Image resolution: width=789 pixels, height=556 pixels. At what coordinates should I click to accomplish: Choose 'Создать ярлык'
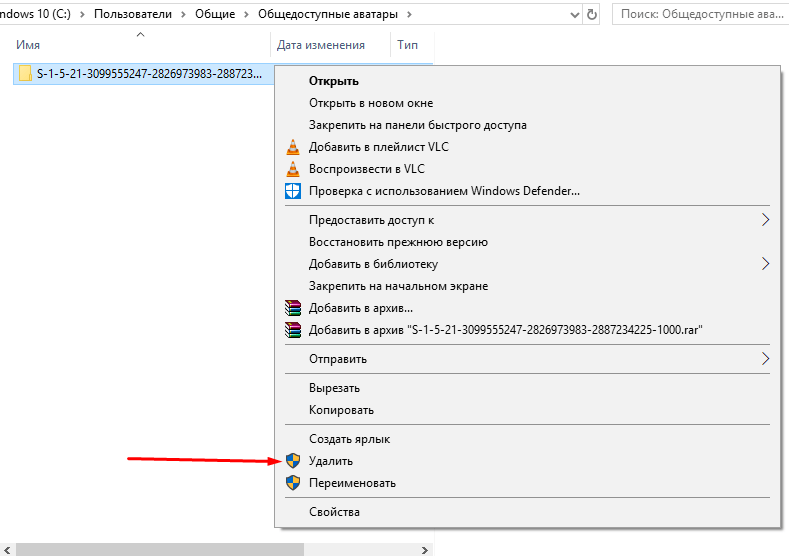pyautogui.click(x=349, y=439)
